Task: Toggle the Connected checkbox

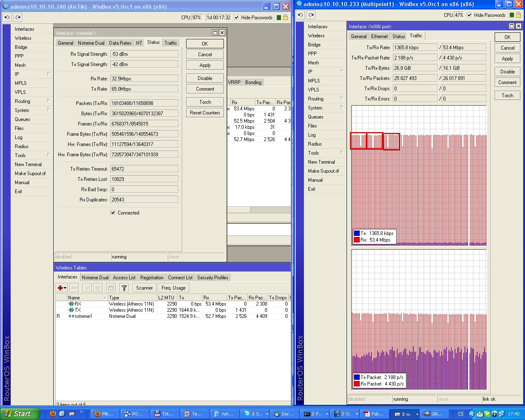Action: click(113, 213)
